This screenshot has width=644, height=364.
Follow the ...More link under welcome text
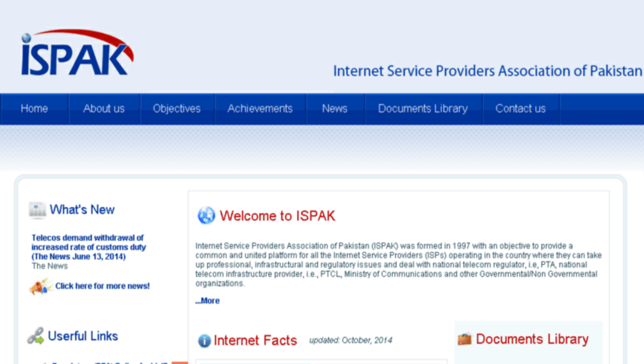(x=207, y=301)
